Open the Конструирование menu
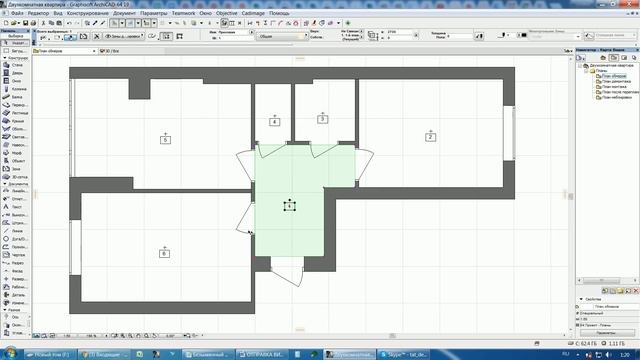 click(x=88, y=13)
